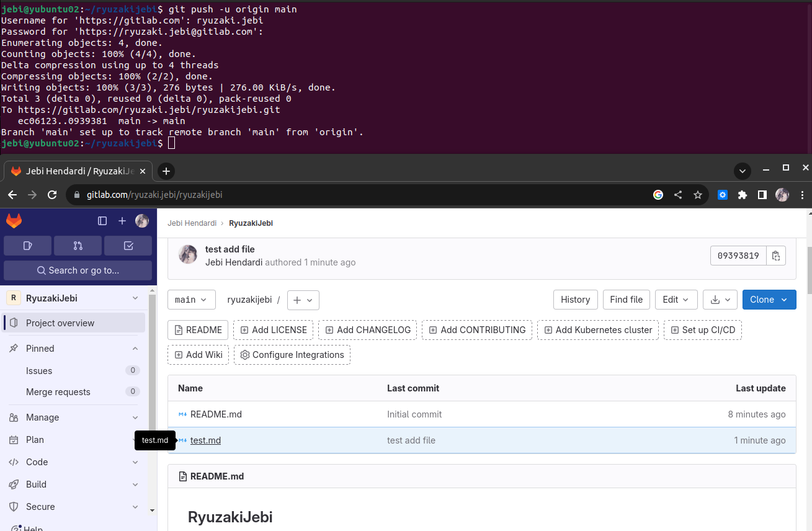Viewport: 812px width, 531px height.
Task: Open the user avatar menu in sidebar
Action: 142,221
